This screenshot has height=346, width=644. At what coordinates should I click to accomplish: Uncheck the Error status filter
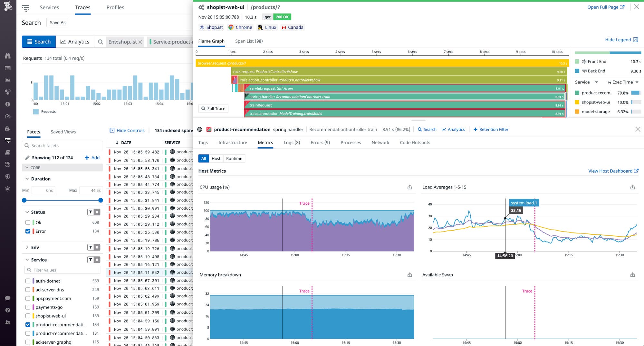click(28, 231)
